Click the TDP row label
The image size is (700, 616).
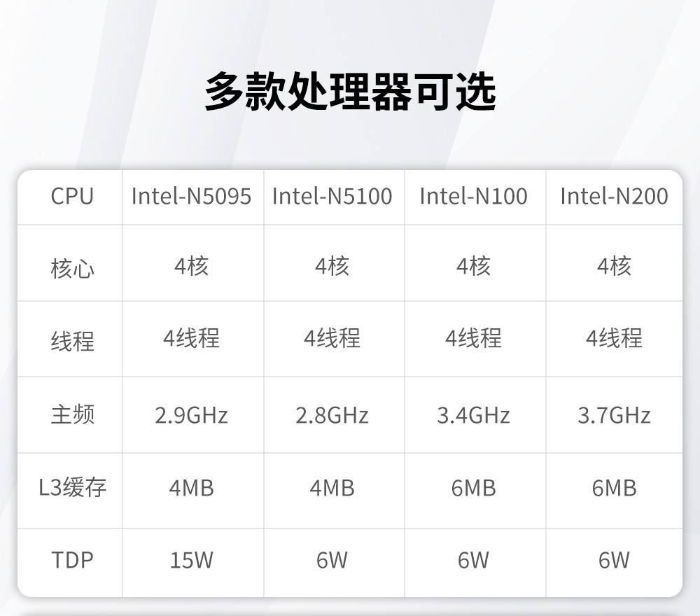coord(71,560)
